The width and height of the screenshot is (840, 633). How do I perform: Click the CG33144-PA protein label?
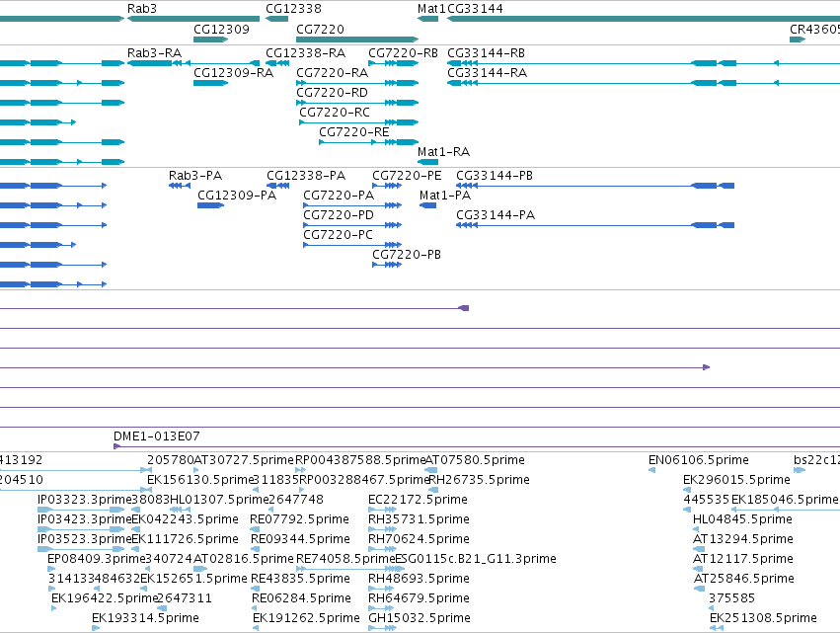coord(496,215)
